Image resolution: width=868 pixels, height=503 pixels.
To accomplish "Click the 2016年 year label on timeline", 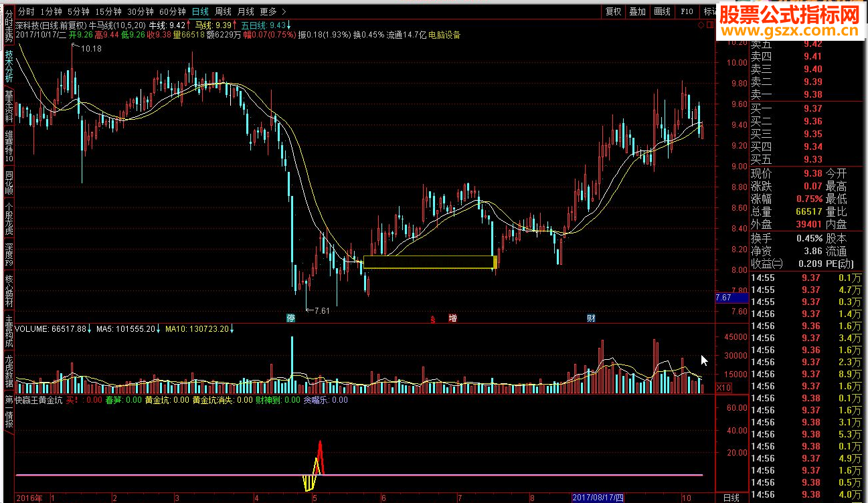I will click(x=29, y=498).
